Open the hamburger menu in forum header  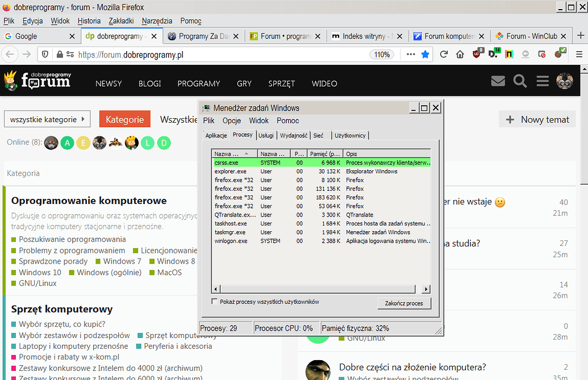point(542,81)
